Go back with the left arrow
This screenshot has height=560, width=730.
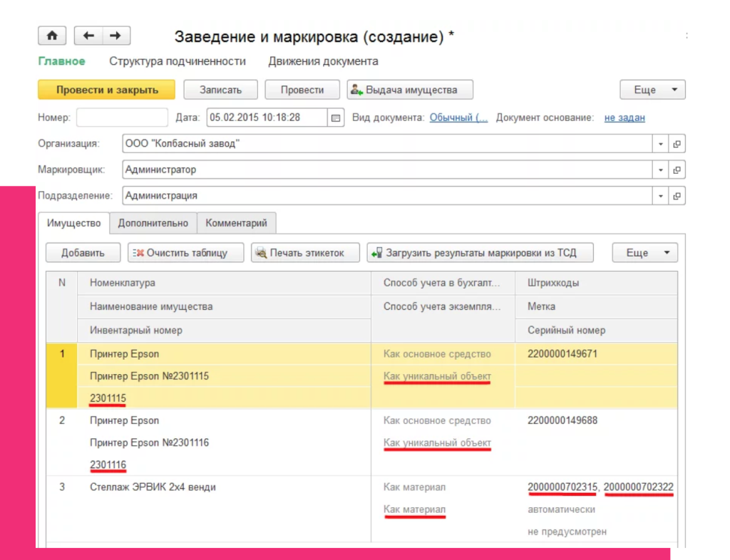pos(88,36)
